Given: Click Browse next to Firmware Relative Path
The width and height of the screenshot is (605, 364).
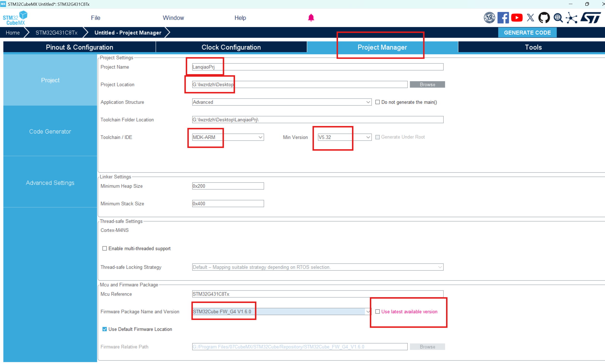Looking at the screenshot, I should pos(427,347).
